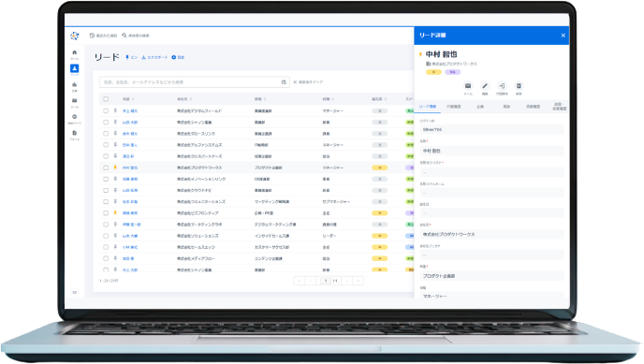Click the filter icon inside the search box

click(284, 82)
